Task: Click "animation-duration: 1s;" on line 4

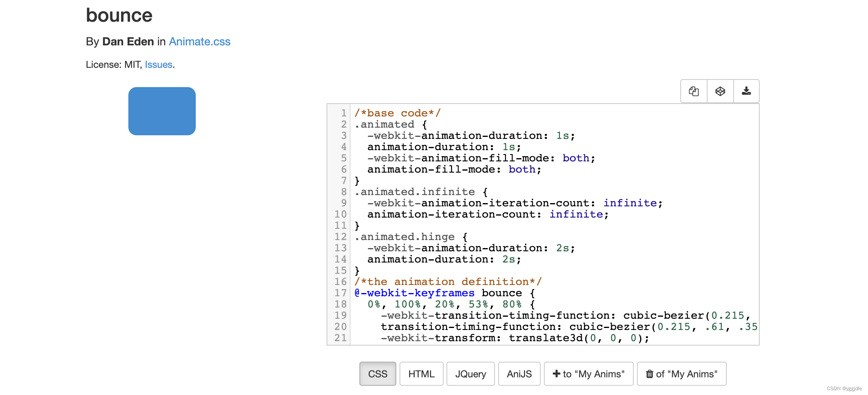Action: point(444,147)
